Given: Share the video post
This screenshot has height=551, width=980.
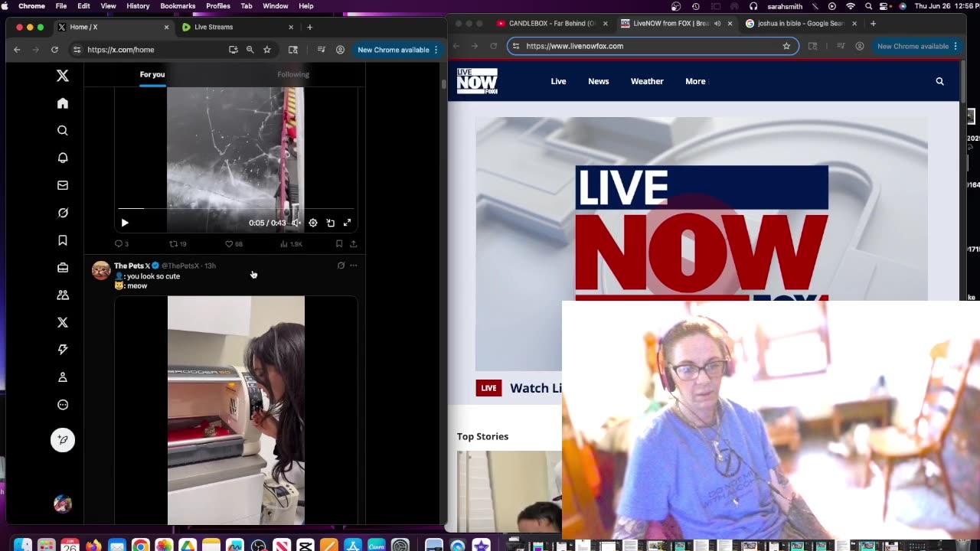Looking at the screenshot, I should point(354,244).
